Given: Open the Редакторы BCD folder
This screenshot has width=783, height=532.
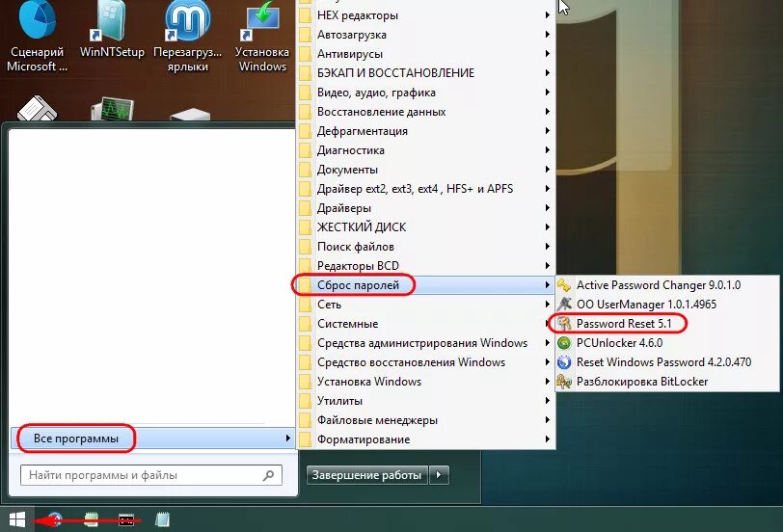Looking at the screenshot, I should coord(426,266).
